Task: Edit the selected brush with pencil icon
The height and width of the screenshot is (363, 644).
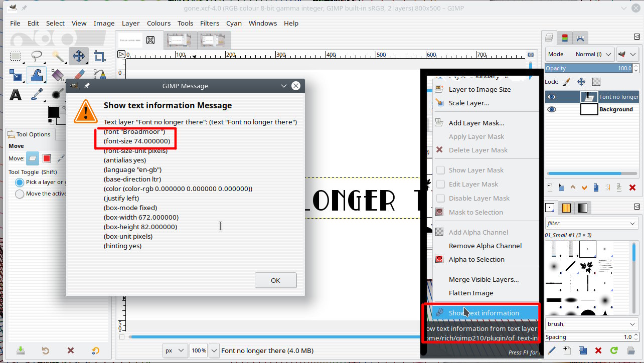Action: (x=551, y=350)
